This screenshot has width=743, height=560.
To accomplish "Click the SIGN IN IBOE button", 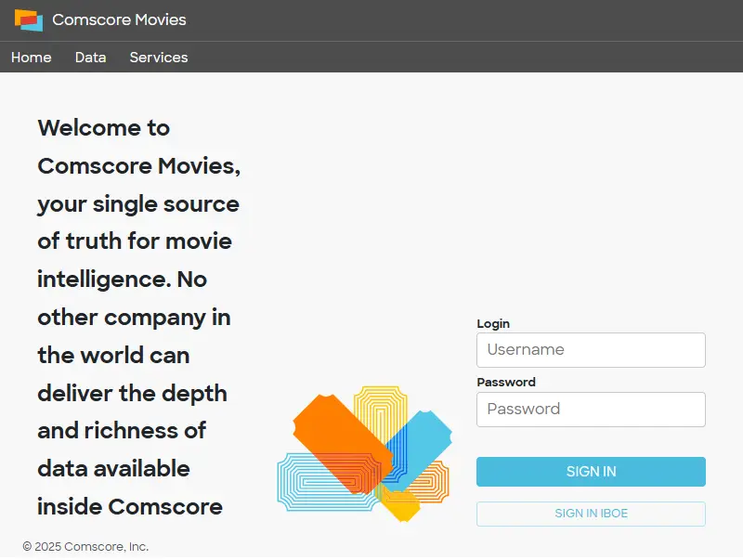I will coord(591,514).
